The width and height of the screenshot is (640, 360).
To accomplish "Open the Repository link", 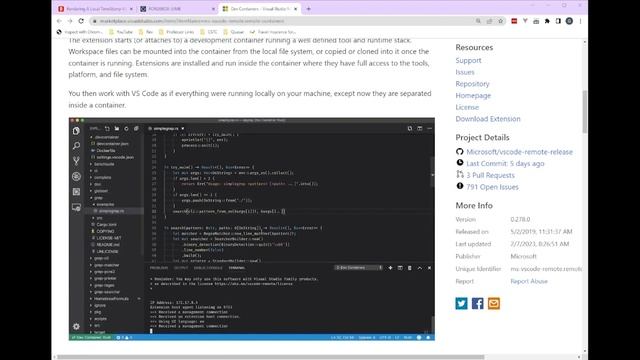I will [x=472, y=84].
